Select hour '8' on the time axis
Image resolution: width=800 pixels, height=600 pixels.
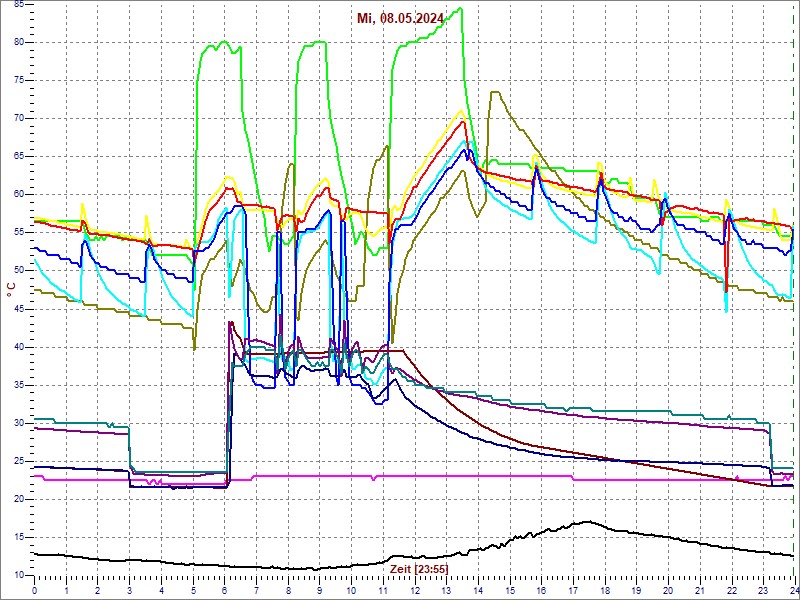click(x=288, y=590)
